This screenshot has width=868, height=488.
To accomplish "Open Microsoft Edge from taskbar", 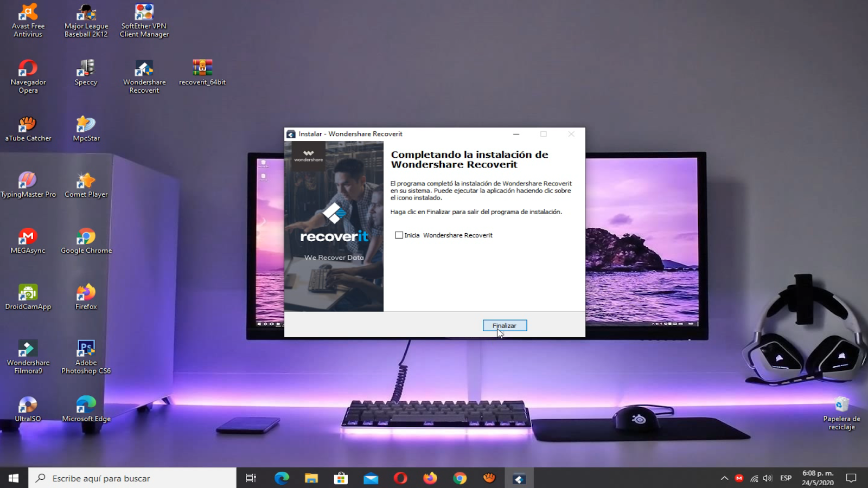I will [x=282, y=478].
